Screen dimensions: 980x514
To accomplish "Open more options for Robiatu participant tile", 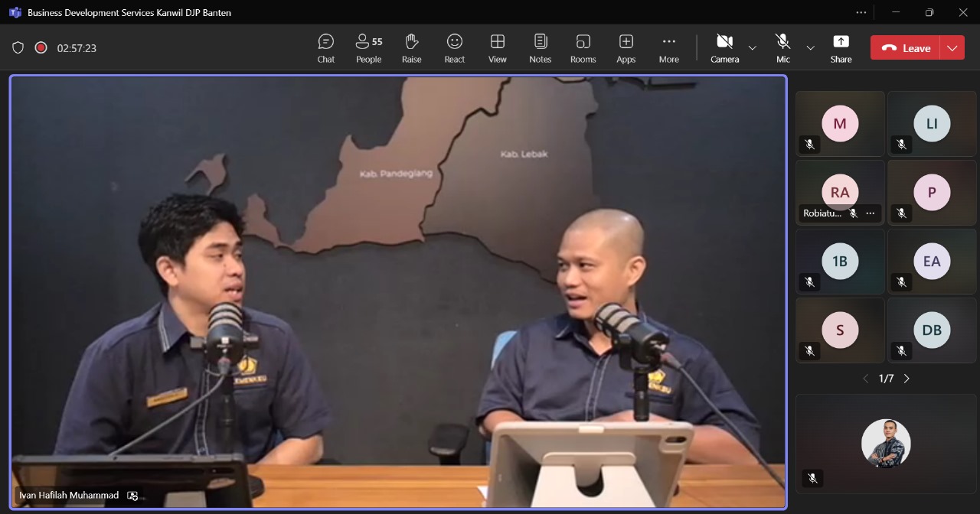I will 870,213.
